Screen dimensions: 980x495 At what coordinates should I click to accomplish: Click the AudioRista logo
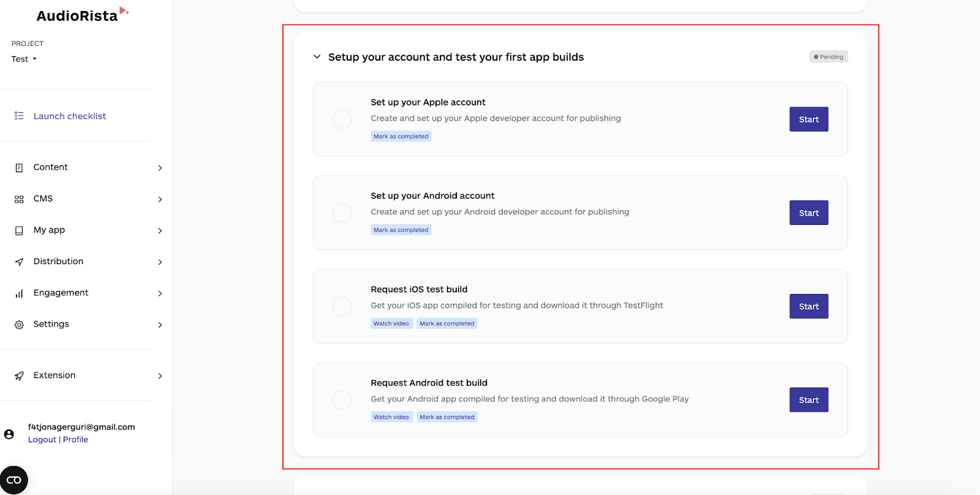[x=83, y=15]
